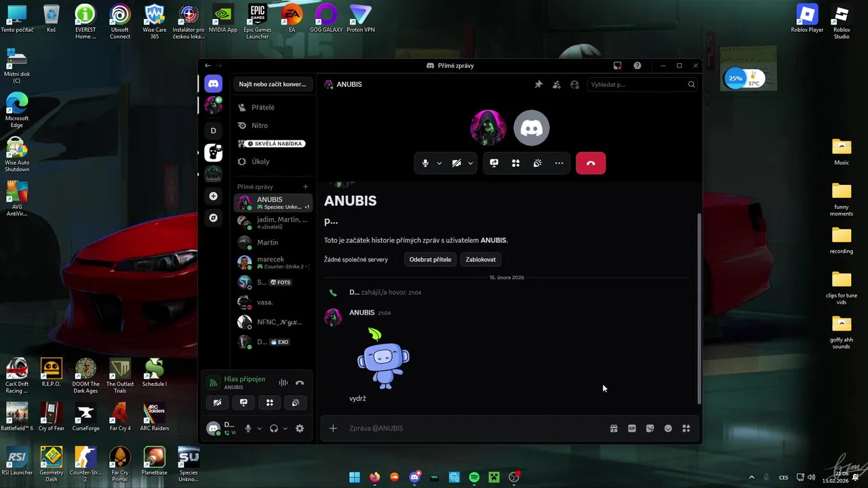Toggle camera in voice connected panel
The height and width of the screenshot is (488, 868).
tap(217, 403)
